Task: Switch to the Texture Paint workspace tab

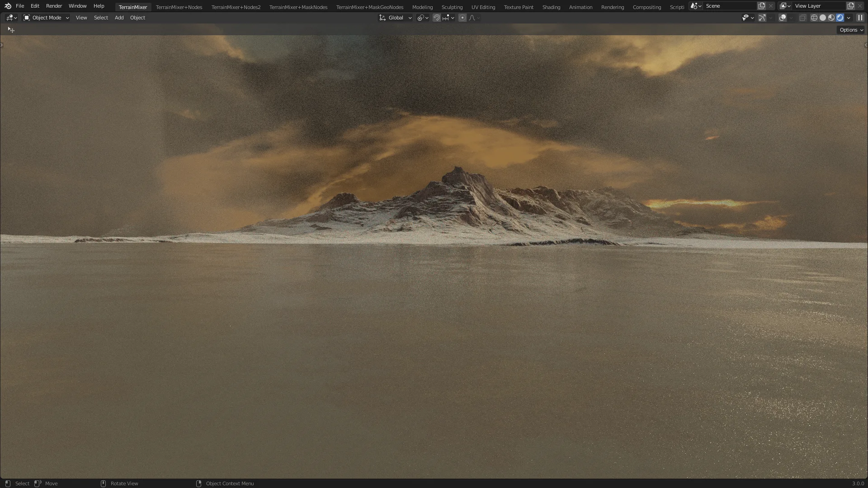Action: point(519,7)
